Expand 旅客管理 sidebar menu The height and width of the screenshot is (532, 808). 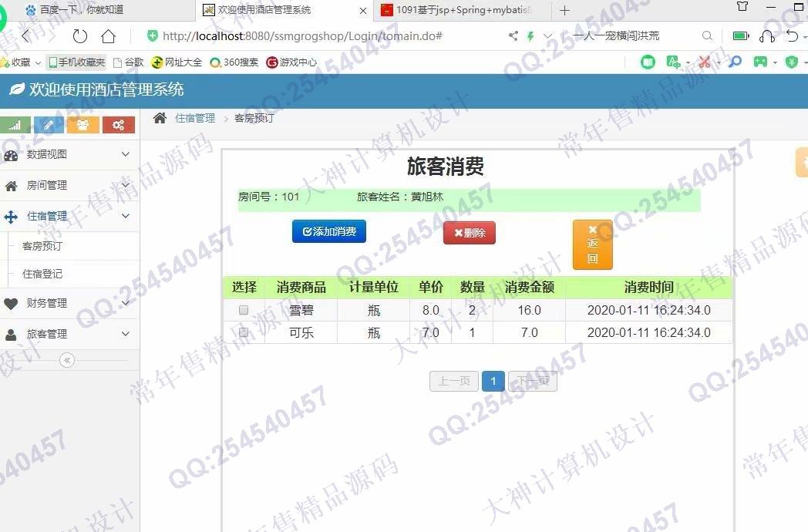point(69,334)
